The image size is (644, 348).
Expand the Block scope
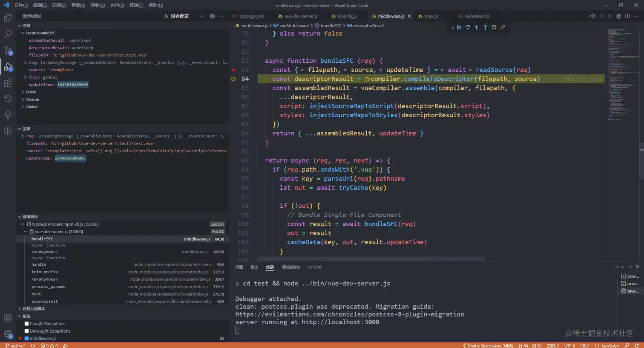click(x=22, y=92)
